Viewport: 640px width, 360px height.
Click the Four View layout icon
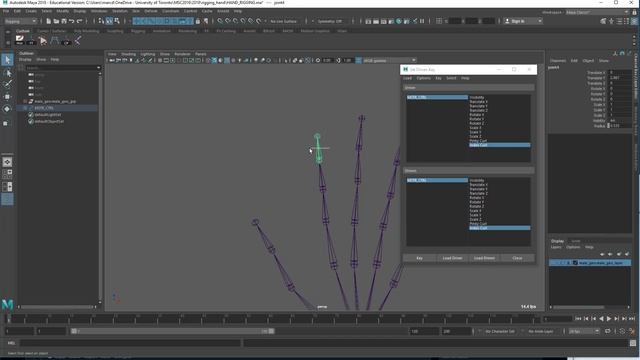pos(7,174)
